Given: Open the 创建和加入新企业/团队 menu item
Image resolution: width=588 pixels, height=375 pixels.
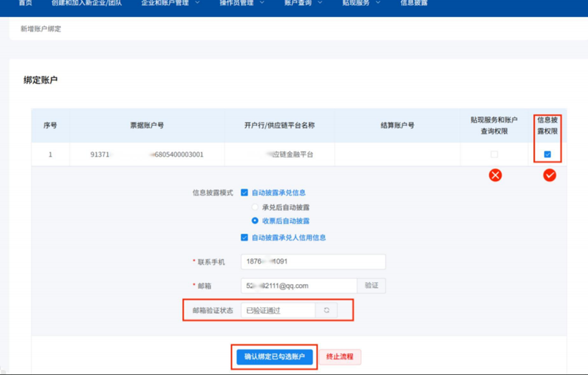Looking at the screenshot, I should pos(87,3).
